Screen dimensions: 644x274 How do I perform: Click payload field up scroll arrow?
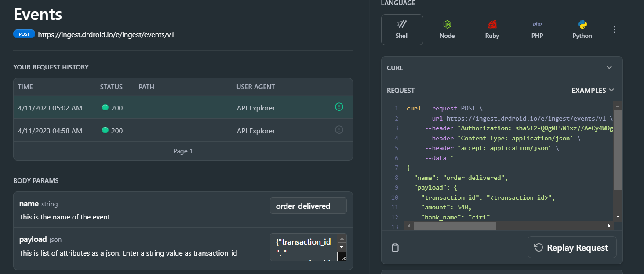point(342,239)
